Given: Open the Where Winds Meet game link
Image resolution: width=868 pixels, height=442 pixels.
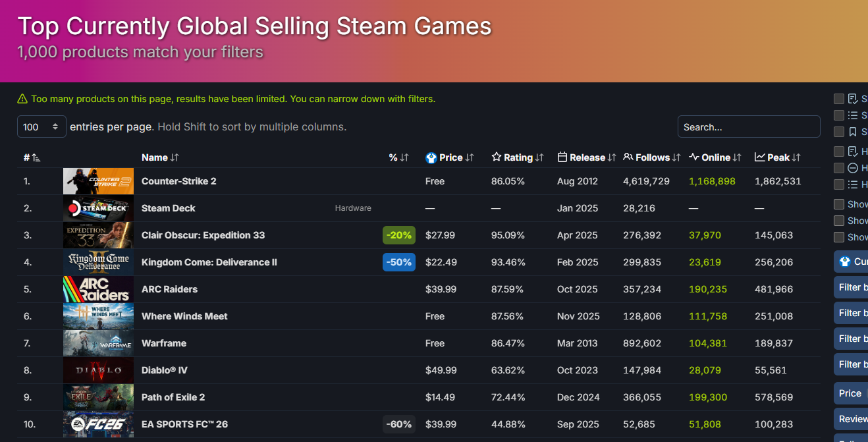Looking at the screenshot, I should tap(184, 316).
